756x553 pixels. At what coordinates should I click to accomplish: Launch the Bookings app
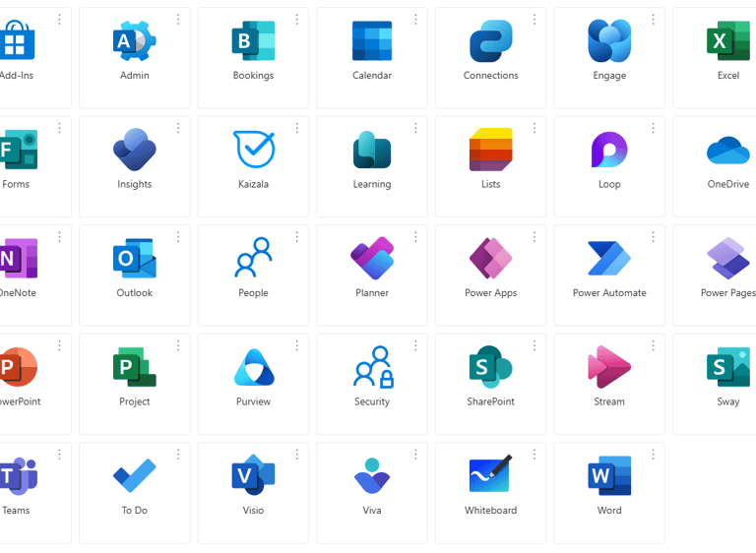253,41
